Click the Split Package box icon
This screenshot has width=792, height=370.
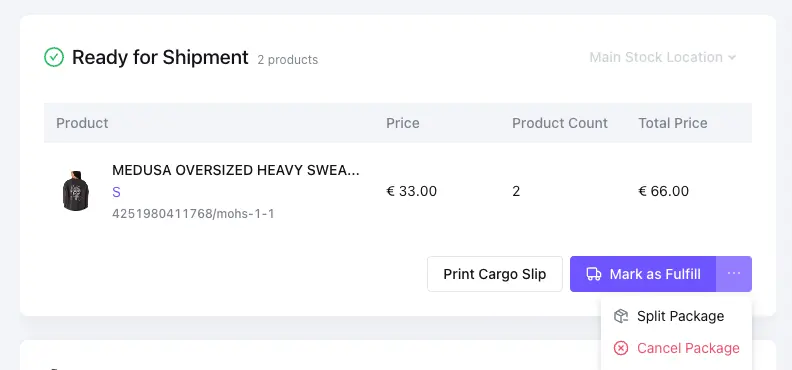[x=621, y=316]
